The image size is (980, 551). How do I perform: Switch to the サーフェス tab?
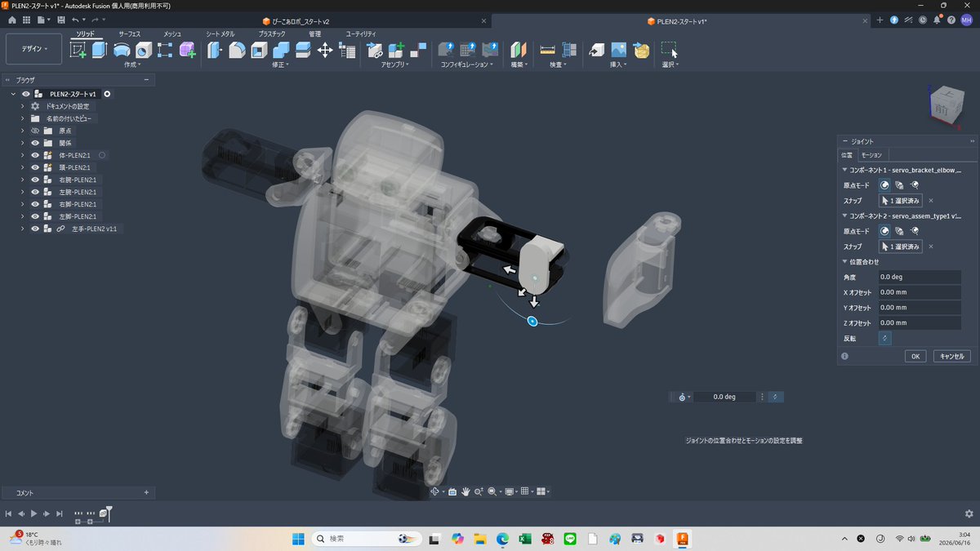pos(129,33)
